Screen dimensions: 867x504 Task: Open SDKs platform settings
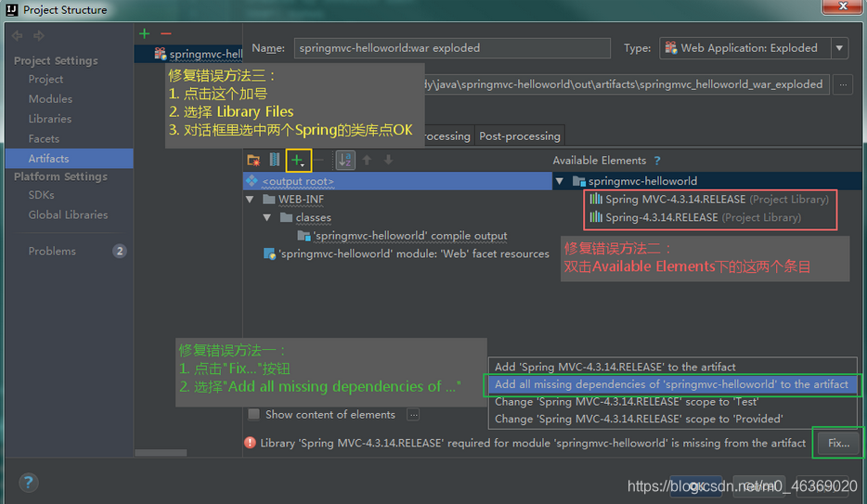[x=41, y=195]
